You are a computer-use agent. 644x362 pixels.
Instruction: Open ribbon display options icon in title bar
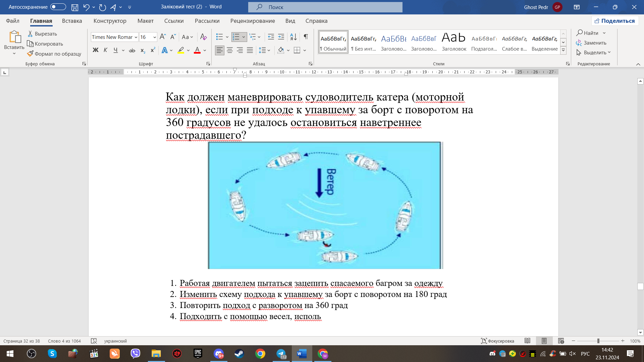click(577, 7)
